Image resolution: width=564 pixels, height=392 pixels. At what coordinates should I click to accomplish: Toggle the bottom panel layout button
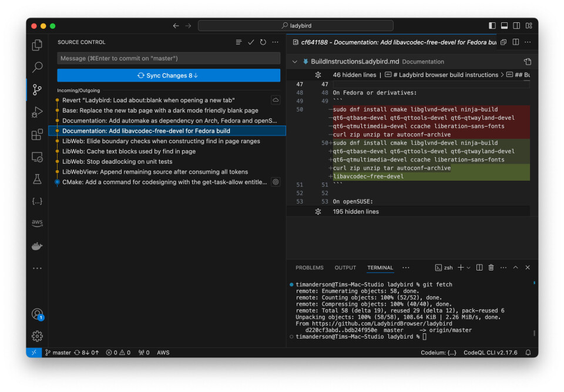[504, 25]
